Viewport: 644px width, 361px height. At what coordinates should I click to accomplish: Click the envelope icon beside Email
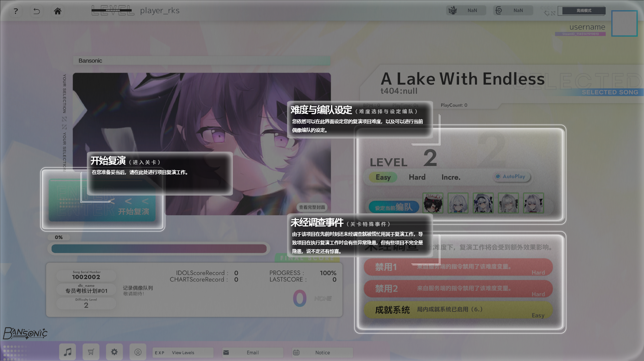pos(226,352)
